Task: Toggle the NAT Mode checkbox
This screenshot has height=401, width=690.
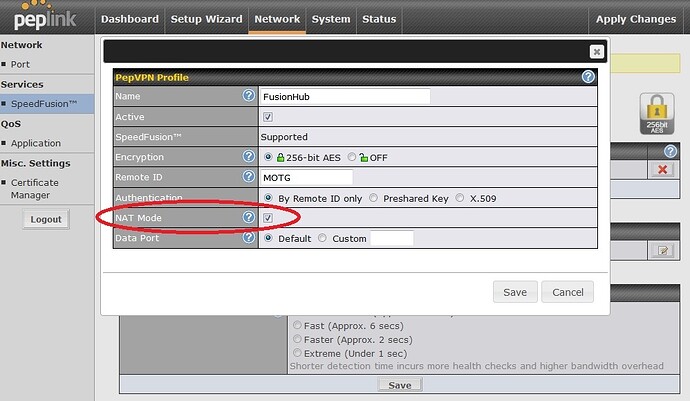Action: 268,217
